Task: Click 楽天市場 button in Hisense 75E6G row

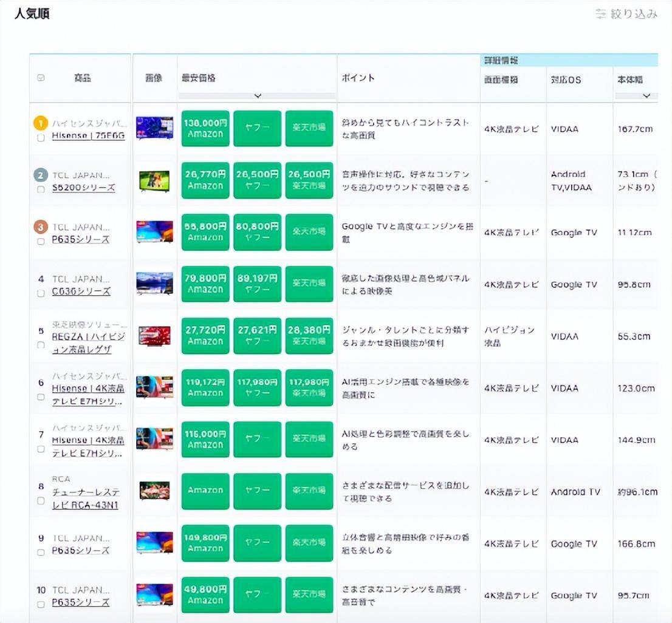Action: [309, 129]
